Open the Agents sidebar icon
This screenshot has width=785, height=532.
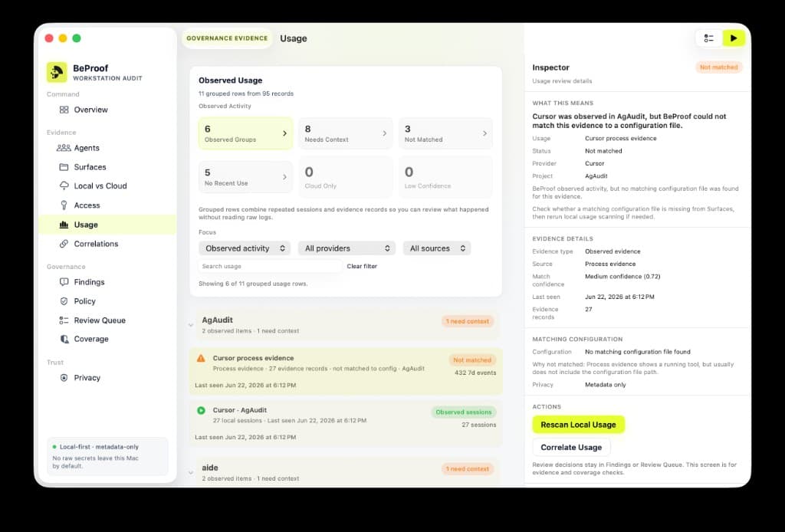pos(64,148)
